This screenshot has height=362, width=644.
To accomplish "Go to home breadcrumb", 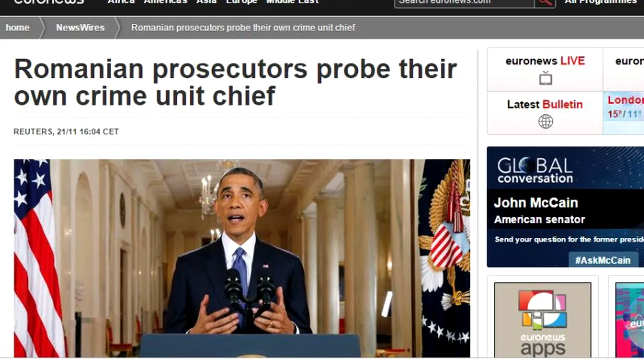I will 18,28.
